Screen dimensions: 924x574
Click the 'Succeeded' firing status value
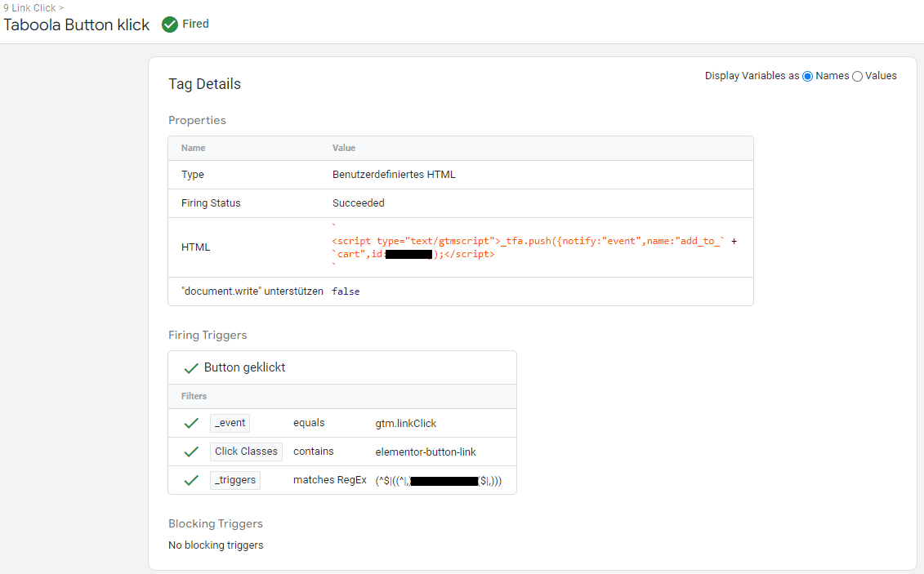tap(359, 202)
